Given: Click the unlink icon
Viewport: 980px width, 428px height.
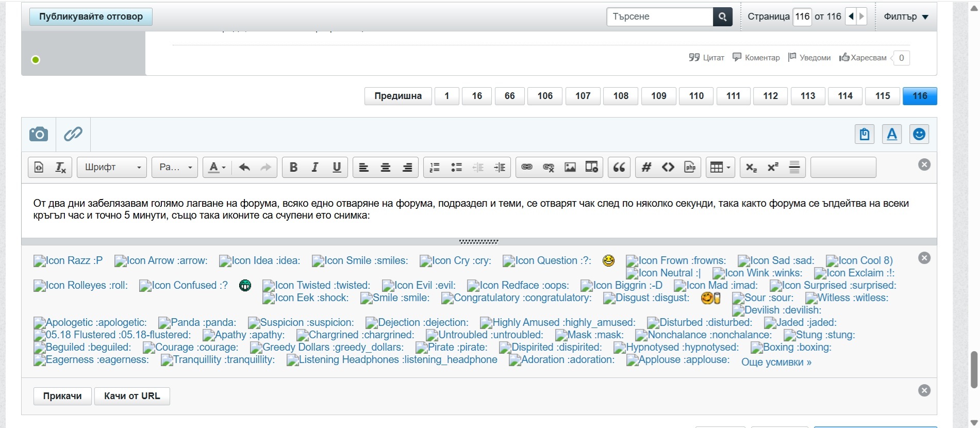Looking at the screenshot, I should pos(549,167).
